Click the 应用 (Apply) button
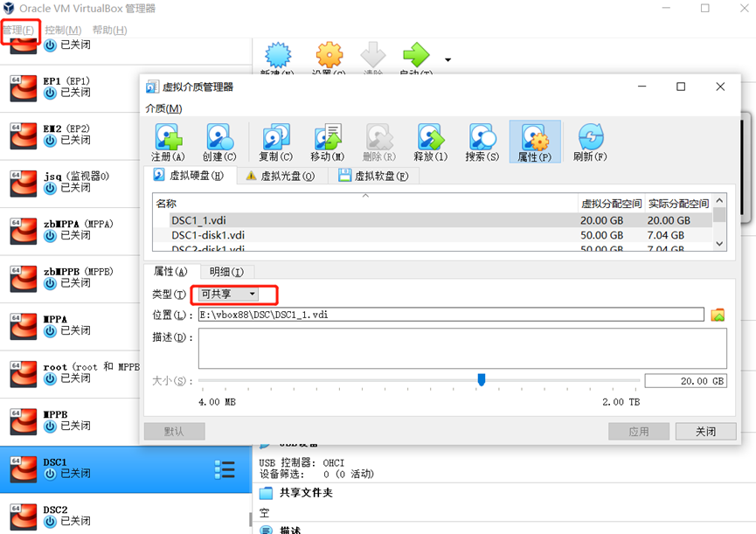 (638, 432)
